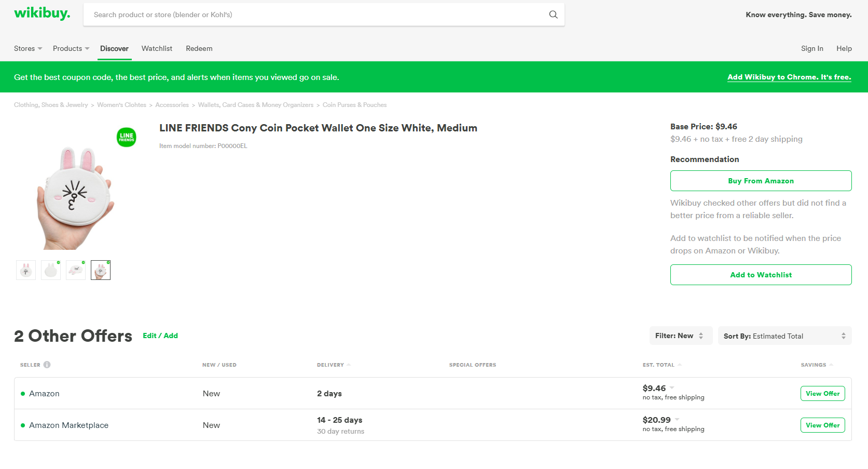
Task: Click Item model number P00000EL
Action: coord(203,146)
